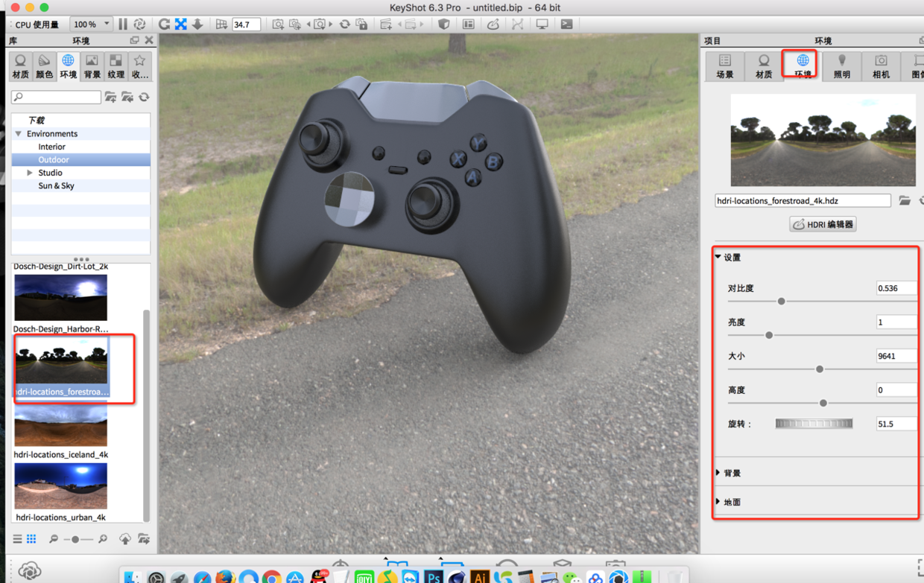The width and height of the screenshot is (924, 583).
Task: Open the screenshot teapot icon
Action: (x=493, y=24)
